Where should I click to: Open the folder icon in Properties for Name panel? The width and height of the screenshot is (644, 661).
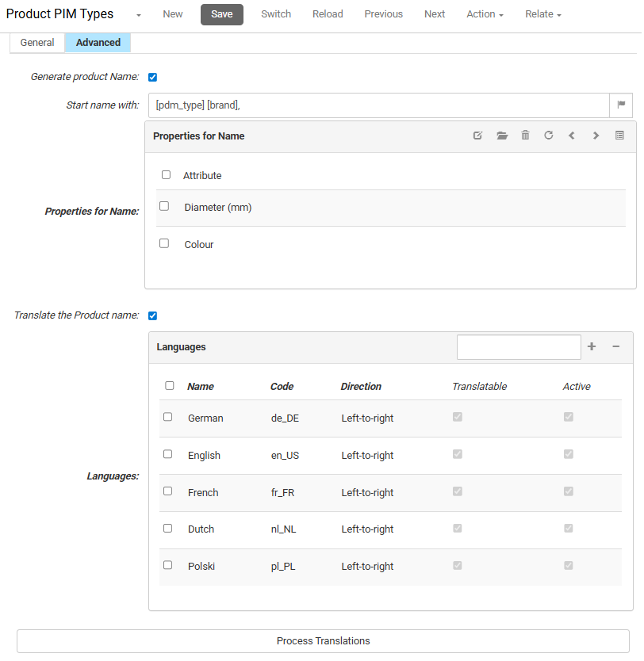click(x=501, y=135)
